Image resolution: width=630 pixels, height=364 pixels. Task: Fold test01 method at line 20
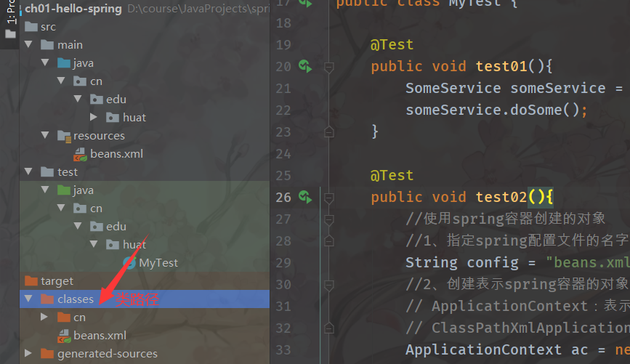tap(328, 67)
